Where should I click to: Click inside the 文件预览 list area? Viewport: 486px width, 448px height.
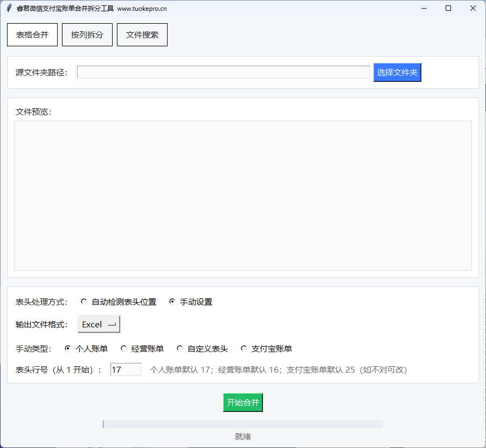242,195
